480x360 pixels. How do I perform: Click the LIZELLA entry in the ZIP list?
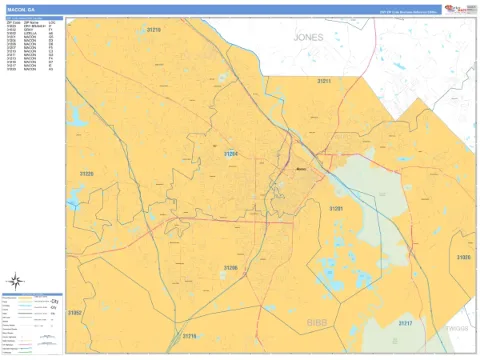(30, 33)
